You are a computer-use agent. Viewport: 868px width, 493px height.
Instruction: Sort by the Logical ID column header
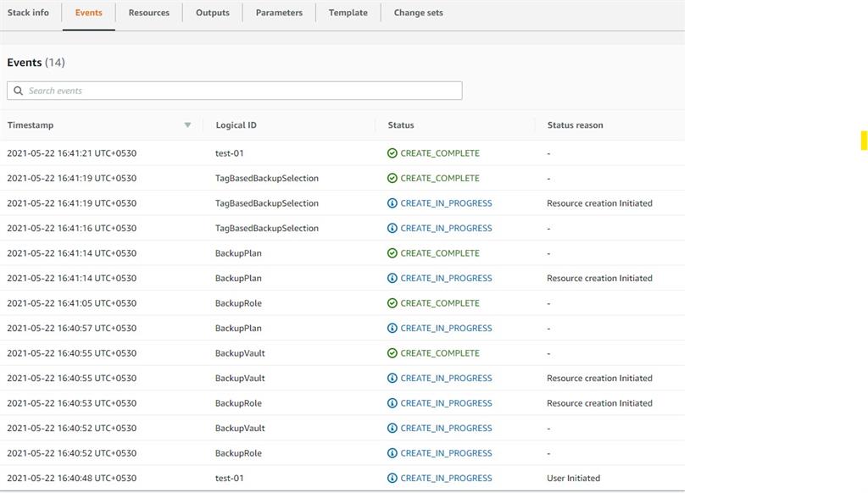(x=236, y=125)
